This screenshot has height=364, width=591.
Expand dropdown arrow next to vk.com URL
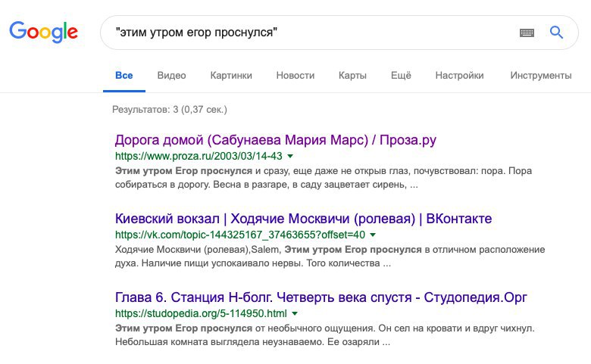click(x=373, y=235)
